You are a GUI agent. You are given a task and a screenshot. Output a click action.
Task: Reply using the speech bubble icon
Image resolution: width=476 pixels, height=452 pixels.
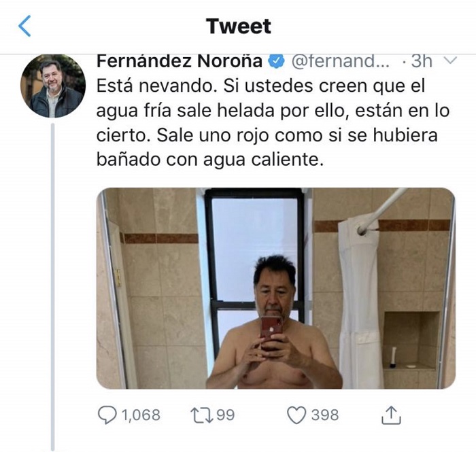108,415
